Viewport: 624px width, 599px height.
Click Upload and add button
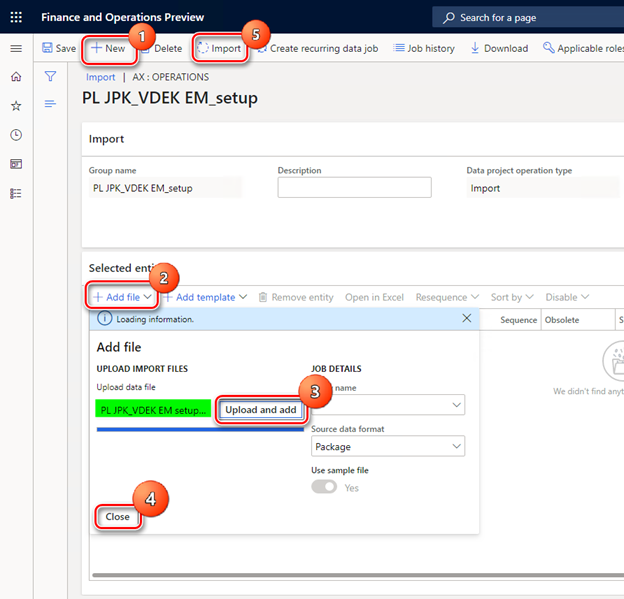pyautogui.click(x=261, y=410)
